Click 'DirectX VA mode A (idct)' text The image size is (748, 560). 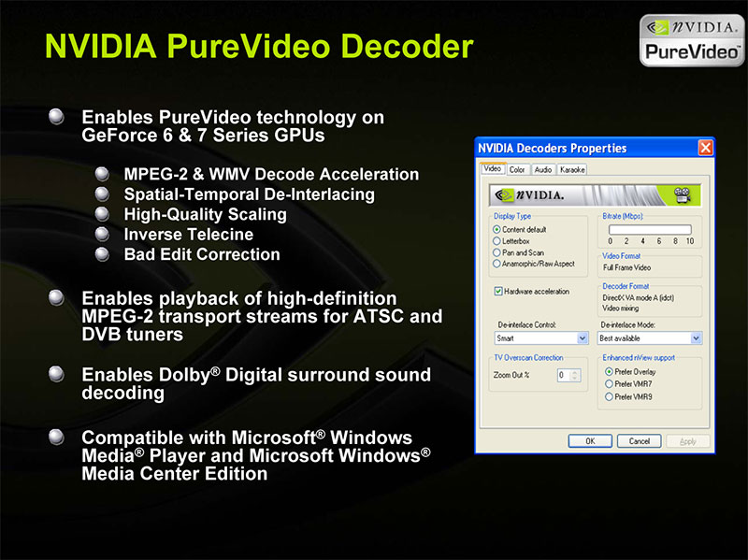639,297
